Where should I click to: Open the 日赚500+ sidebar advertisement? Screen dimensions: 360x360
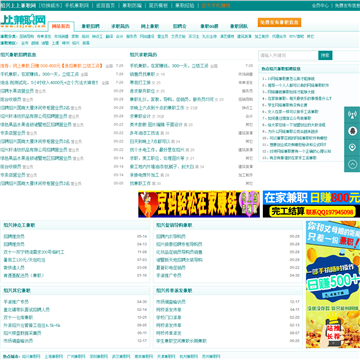333,284
